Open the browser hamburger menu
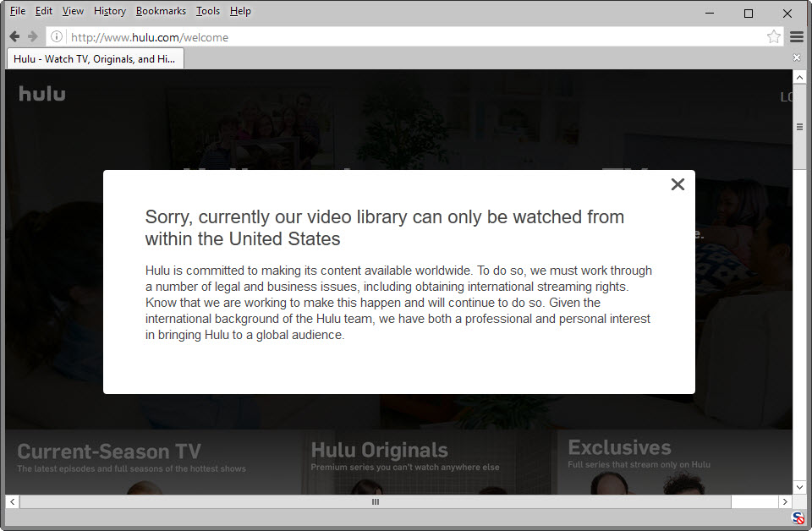Image resolution: width=812 pixels, height=531 pixels. click(797, 36)
